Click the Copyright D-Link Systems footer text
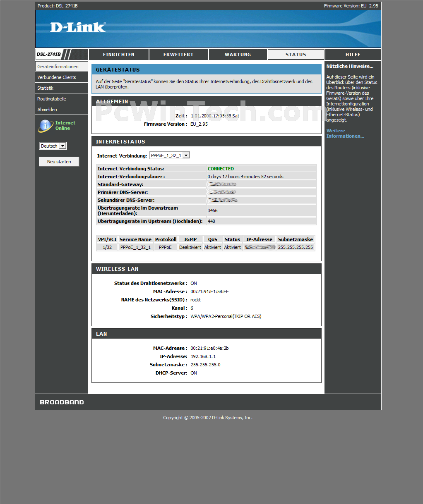Screen dimensions: 423x504 tap(208, 418)
